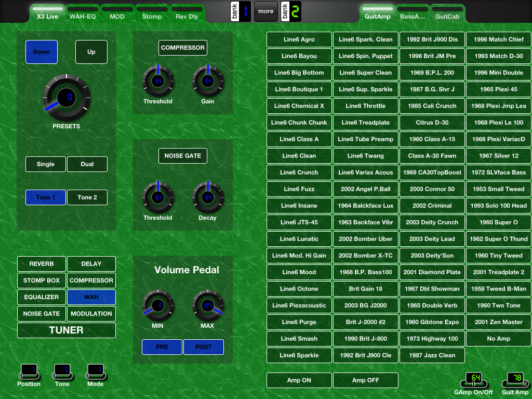Switch to the WAH-EQ tab
This screenshot has height=399, width=532.
point(83,13)
